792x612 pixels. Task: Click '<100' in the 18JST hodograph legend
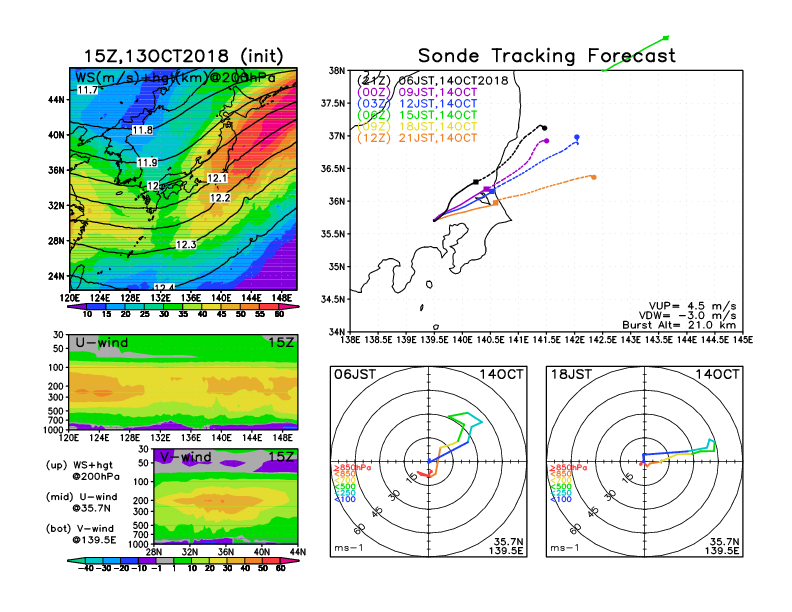(561, 499)
